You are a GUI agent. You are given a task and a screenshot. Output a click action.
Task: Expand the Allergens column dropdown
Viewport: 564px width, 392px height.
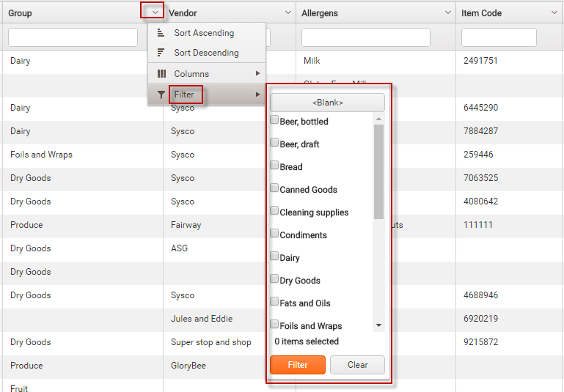pyautogui.click(x=448, y=13)
